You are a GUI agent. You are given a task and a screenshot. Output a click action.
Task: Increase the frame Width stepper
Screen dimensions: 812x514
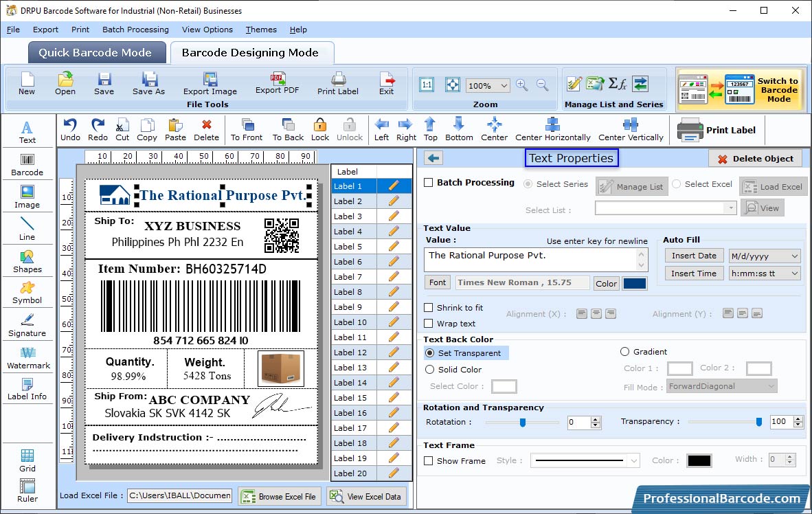(x=790, y=456)
